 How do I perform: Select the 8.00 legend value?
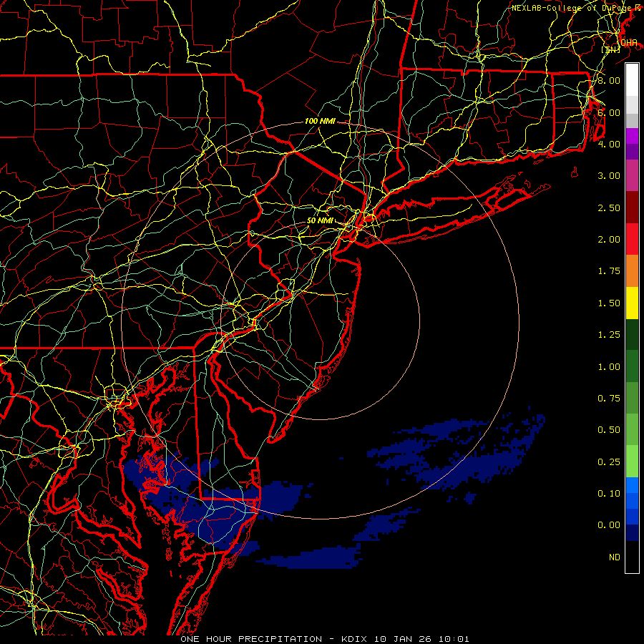pos(609,80)
